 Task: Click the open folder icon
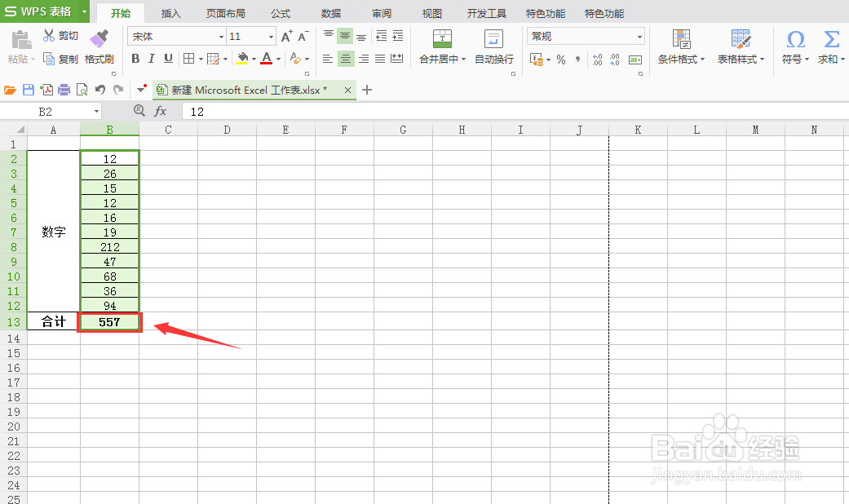(10, 90)
